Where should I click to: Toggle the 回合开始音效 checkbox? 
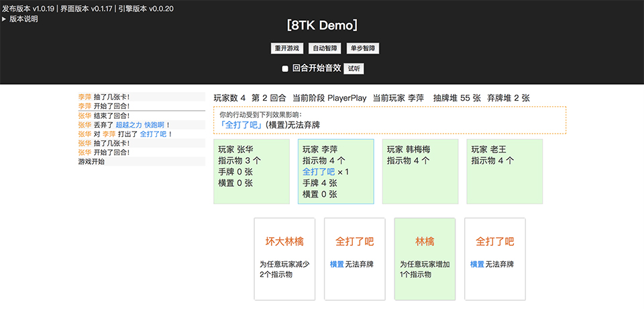tap(285, 69)
